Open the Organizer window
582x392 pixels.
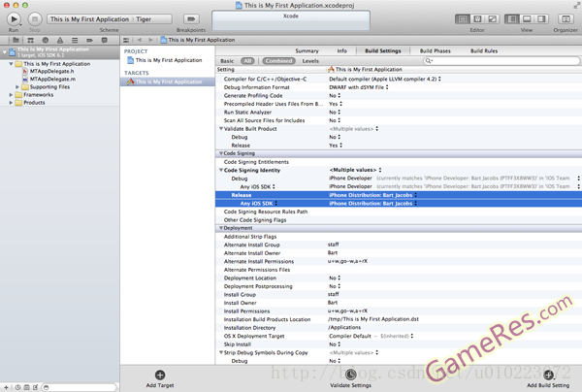click(x=566, y=19)
